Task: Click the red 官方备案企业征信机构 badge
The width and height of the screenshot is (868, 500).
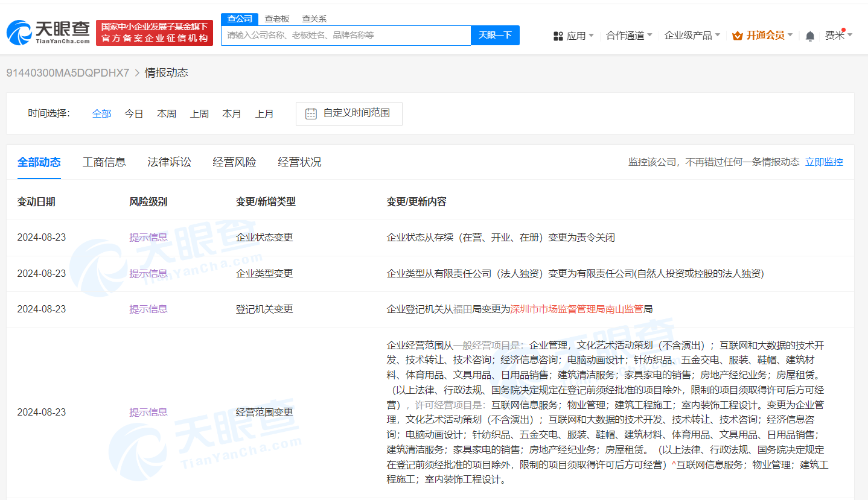Action: pos(155,33)
